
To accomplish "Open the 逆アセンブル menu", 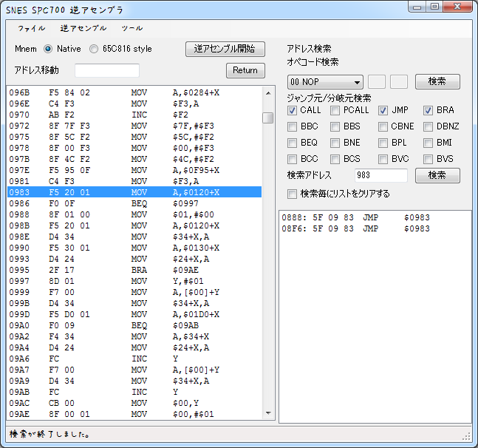I will coord(83,28).
